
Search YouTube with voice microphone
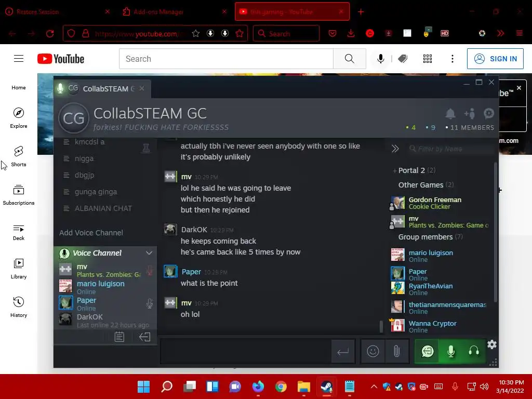381,59
